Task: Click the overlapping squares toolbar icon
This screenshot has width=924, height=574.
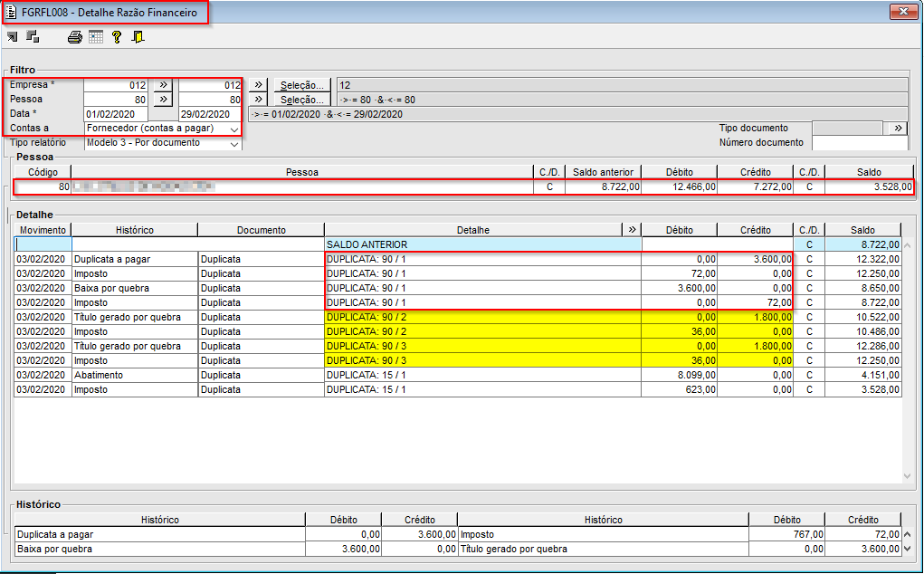Action: click(x=33, y=36)
